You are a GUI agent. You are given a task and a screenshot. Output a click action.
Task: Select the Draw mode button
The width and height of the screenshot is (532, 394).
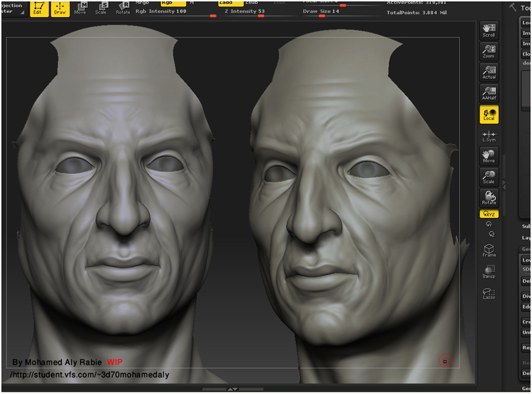pyautogui.click(x=60, y=8)
